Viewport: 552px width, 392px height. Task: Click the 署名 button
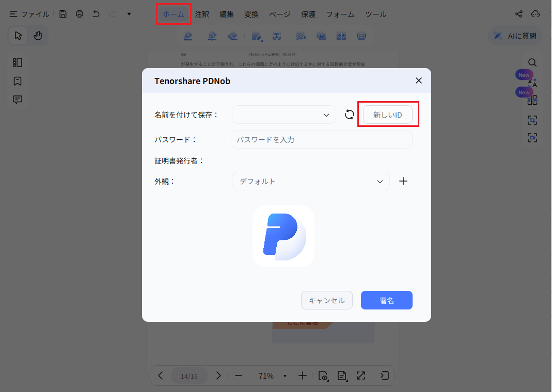coord(387,300)
